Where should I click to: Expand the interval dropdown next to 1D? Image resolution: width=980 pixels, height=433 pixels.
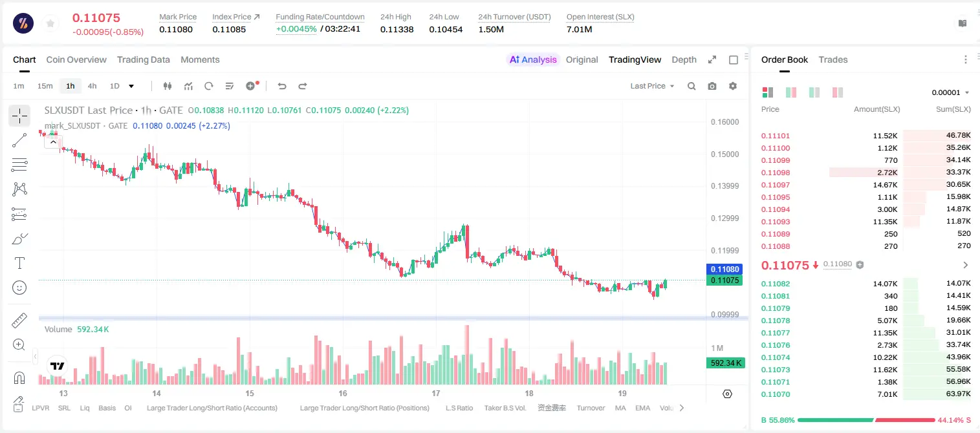[x=132, y=86]
